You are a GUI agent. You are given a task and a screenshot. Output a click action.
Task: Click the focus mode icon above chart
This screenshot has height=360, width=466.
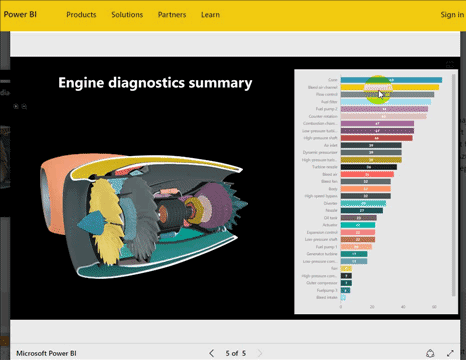coord(450,64)
